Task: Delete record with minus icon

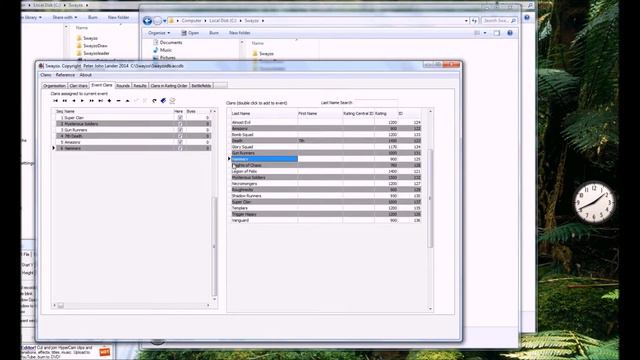Action: click(118, 100)
